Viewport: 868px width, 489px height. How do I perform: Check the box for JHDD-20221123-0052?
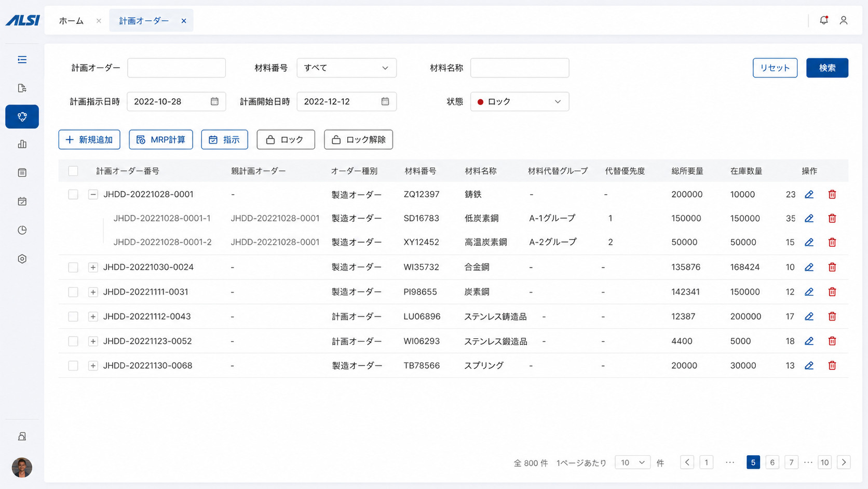[73, 341]
